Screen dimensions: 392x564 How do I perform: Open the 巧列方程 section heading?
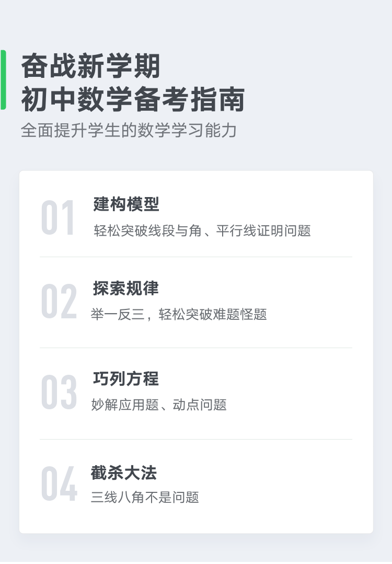(x=126, y=379)
